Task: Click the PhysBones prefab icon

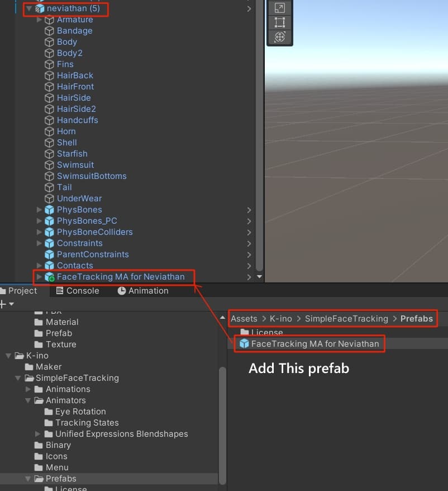Action: tap(49, 210)
